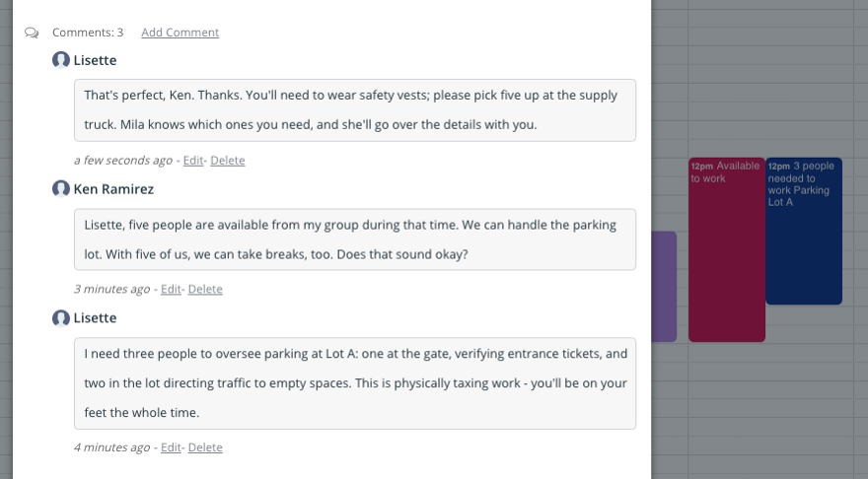This screenshot has height=479, width=868.
Task: Edit Lisette's comment from a few seconds ago
Action: coord(192,161)
